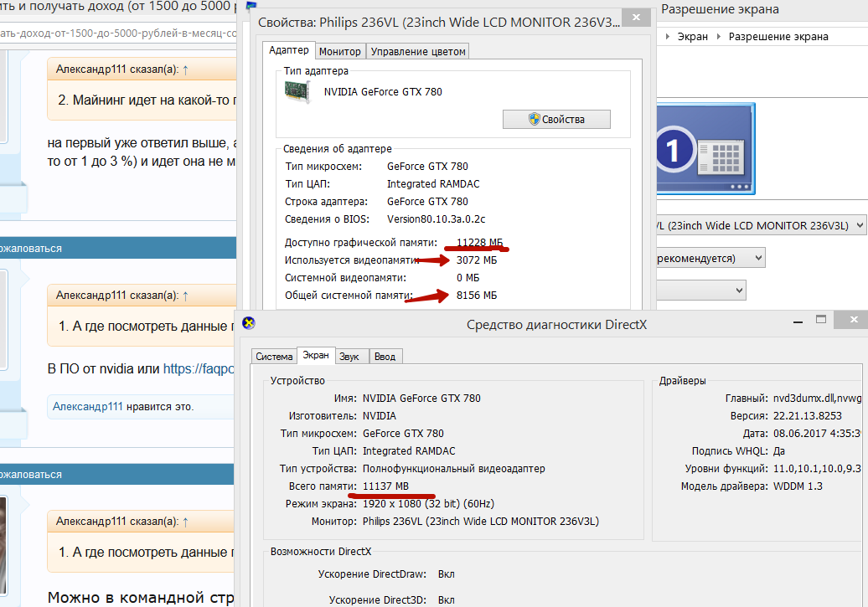
Task: Click upper Пожаловаться link in forum
Action: tap(30, 249)
